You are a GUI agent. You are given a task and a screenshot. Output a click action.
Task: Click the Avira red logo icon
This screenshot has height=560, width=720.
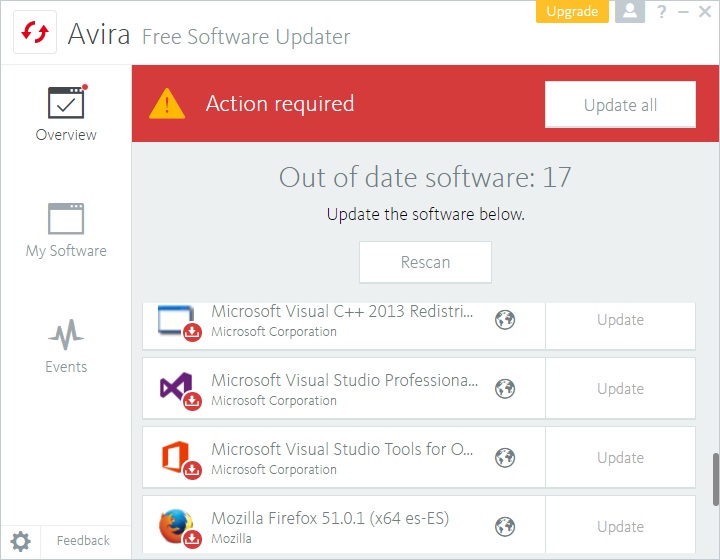click(35, 33)
